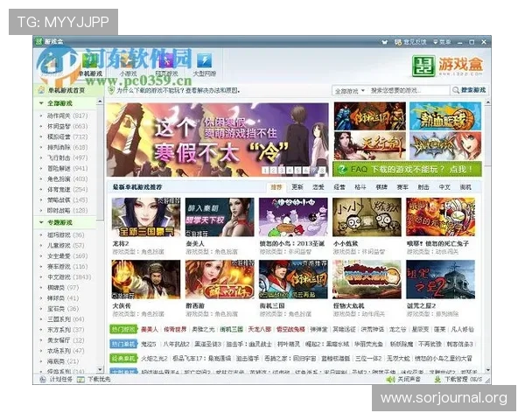Image resolution: width=525 pixels, height=420 pixels.
Task: Click the 寒假不太冷 main banner image
Action: 218,140
